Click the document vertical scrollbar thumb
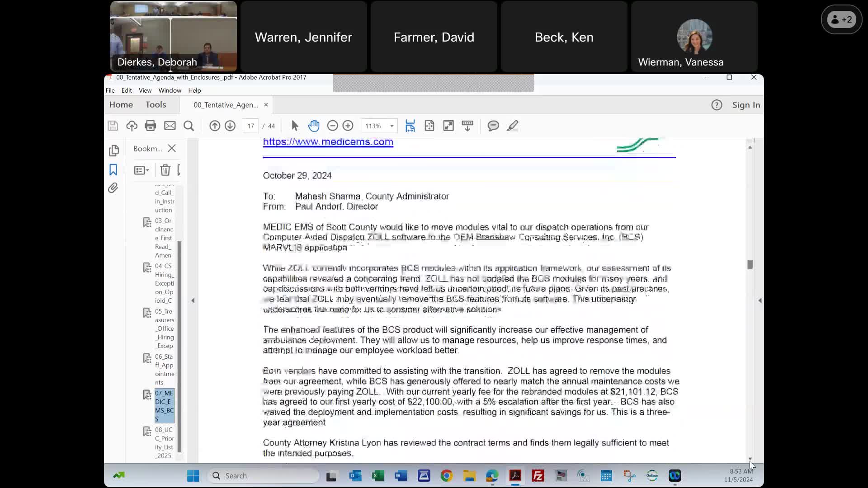Viewport: 868px width, 488px height. tap(750, 265)
